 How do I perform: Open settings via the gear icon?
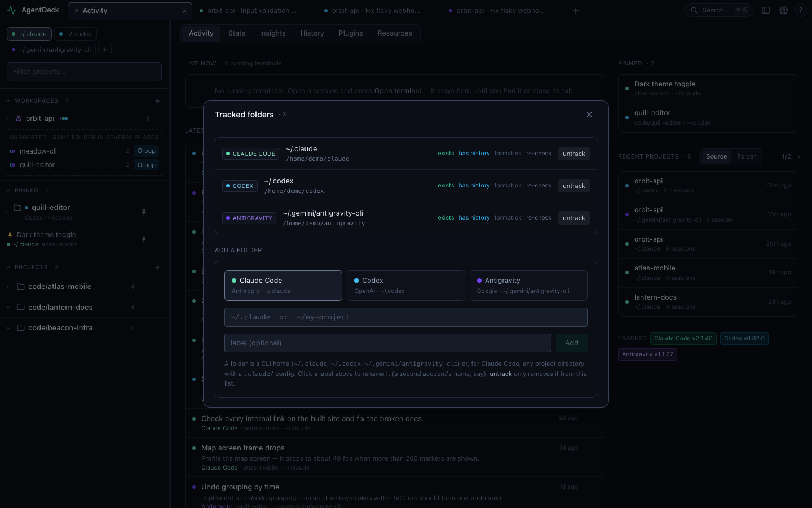784,10
